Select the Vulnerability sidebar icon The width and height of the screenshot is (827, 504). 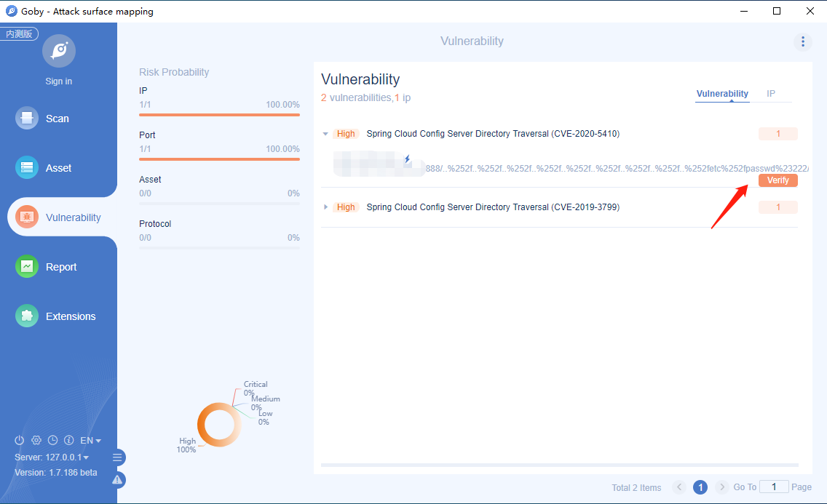(27, 217)
